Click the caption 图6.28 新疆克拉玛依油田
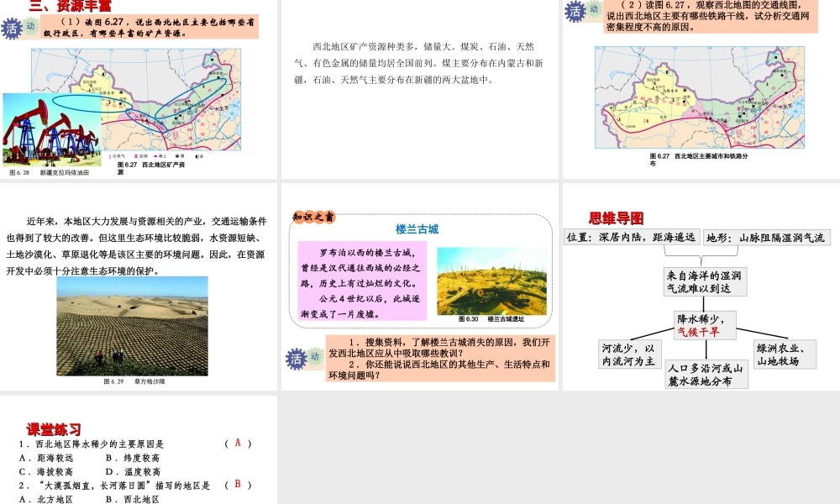 (x=50, y=173)
